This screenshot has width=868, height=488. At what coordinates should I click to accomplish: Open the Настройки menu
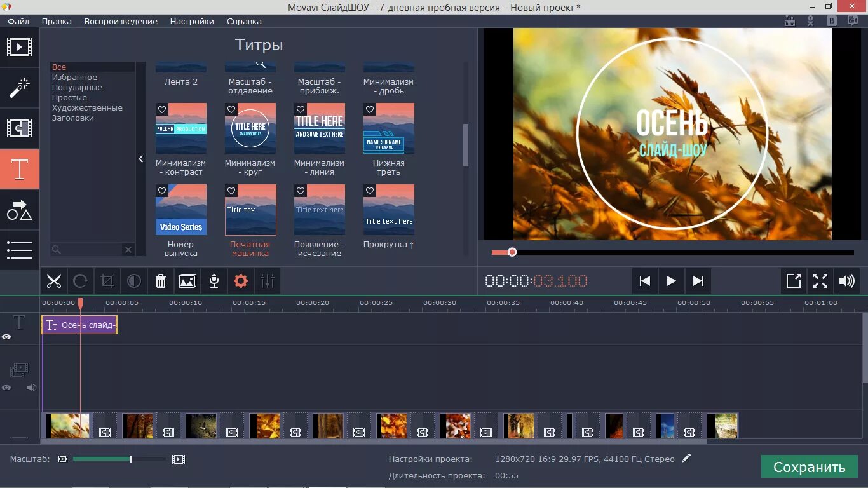point(191,21)
